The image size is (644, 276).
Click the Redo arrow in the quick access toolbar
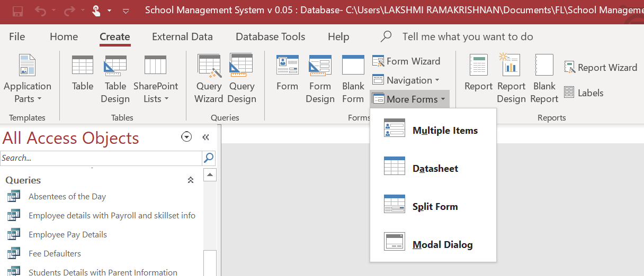69,11
